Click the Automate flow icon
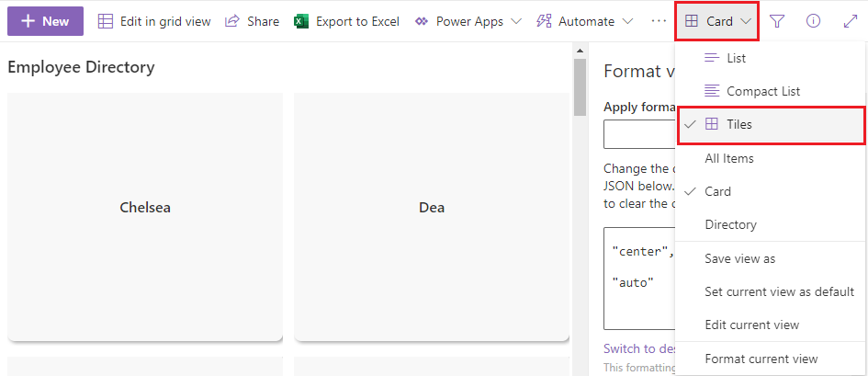868x376 pixels. coord(544,21)
